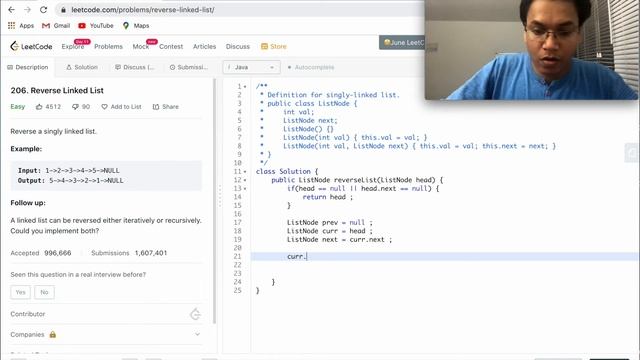Collapse the if block fold on line 13
This screenshot has width=640, height=360.
point(245,189)
